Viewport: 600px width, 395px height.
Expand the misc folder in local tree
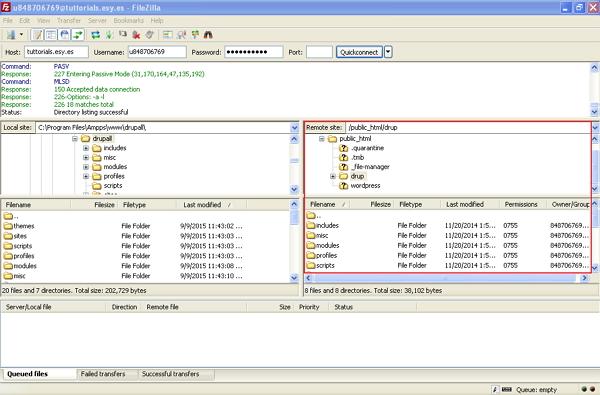[x=86, y=157]
